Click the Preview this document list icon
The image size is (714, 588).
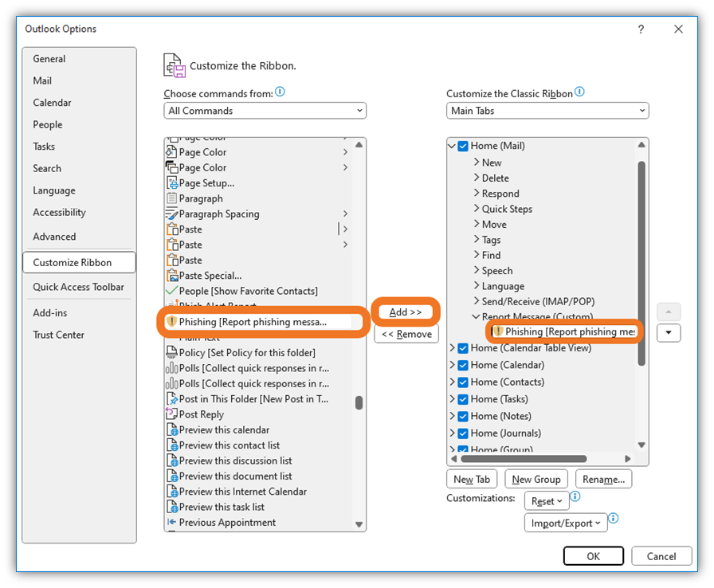click(x=172, y=476)
